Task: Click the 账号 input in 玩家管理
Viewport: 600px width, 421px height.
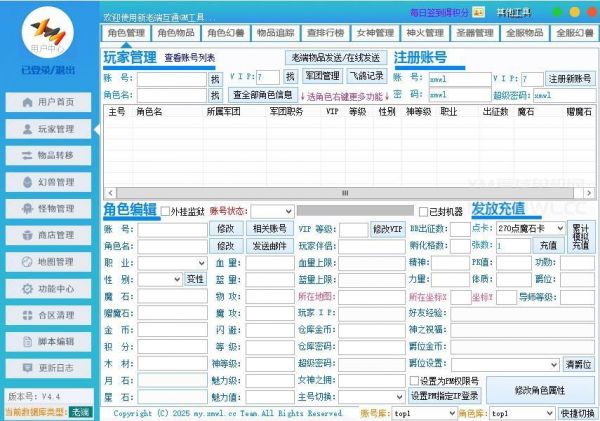Action: pos(172,79)
